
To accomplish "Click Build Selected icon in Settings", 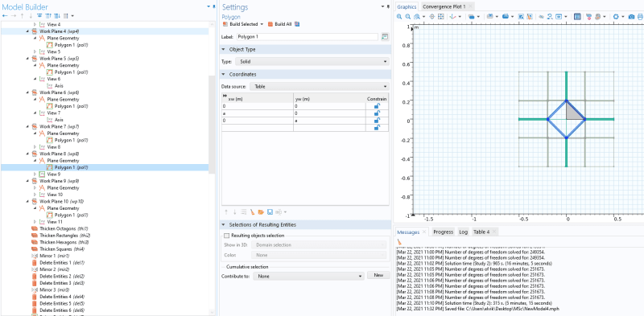I will 225,24.
